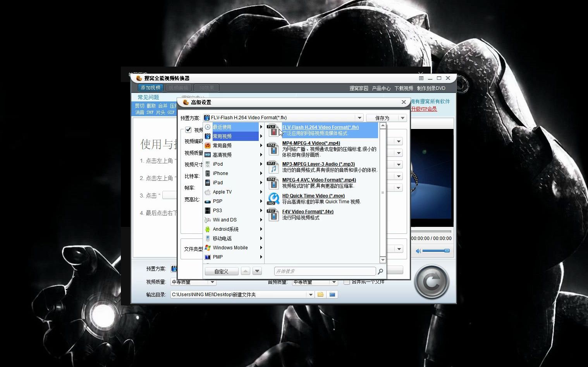Open the 文件类型 dropdown arrow
This screenshot has height=367, width=588.
[x=399, y=249]
